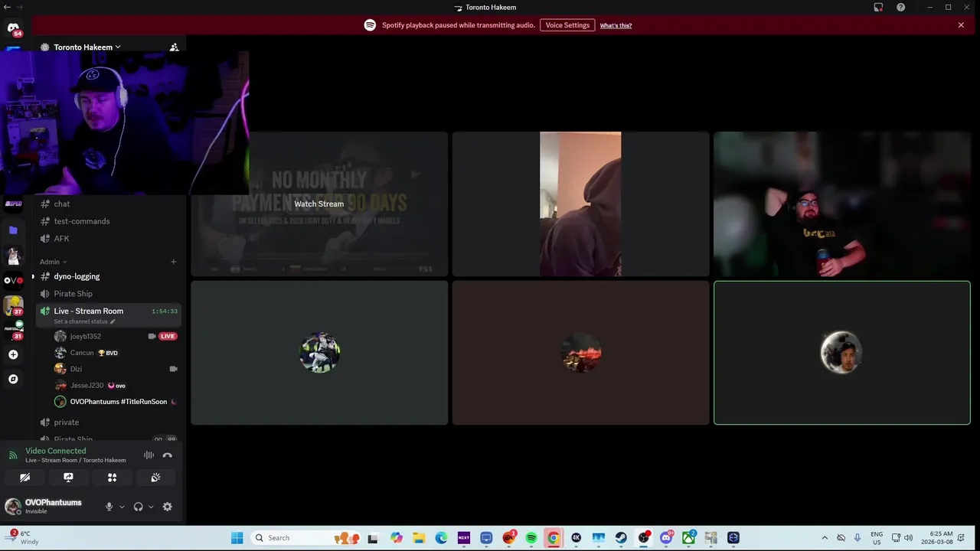Open the server with 31 notifications
980x551 pixels.
tap(13, 330)
